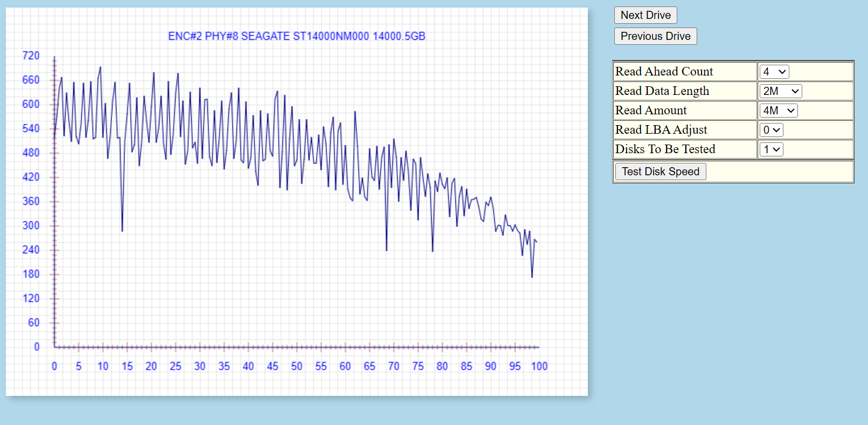Click the 360 label on the vertical axis
The image size is (868, 425).
(31, 201)
